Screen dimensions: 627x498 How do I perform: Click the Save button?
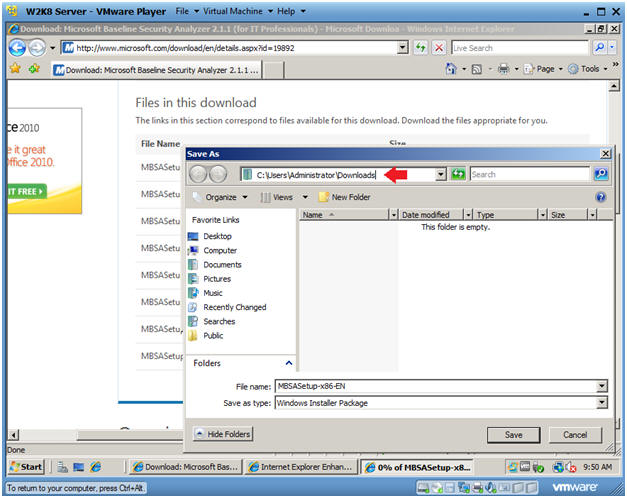tap(513, 435)
